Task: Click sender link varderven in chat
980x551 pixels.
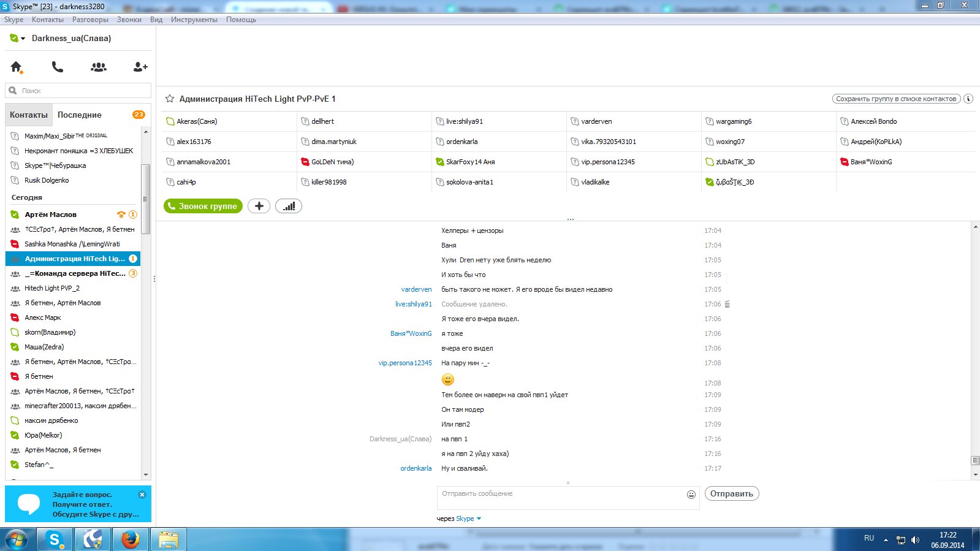Action: click(416, 289)
